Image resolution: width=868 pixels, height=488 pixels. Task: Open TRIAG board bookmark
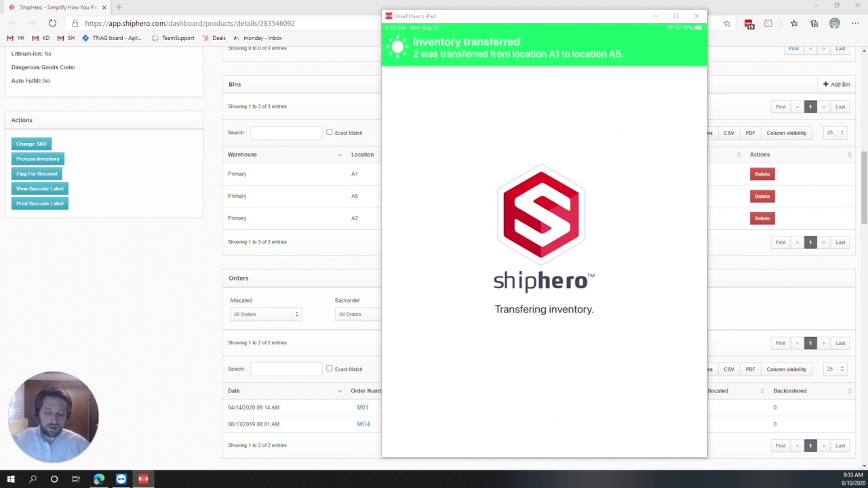pos(112,38)
